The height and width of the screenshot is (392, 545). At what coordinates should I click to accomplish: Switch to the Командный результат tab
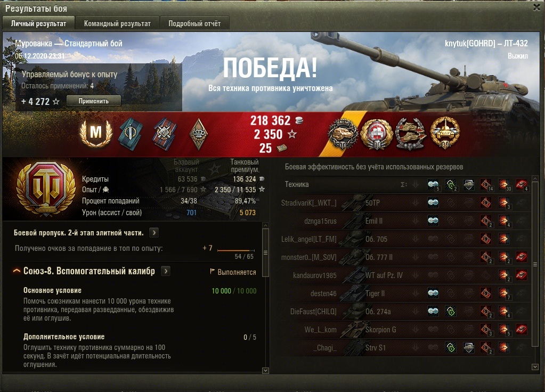pyautogui.click(x=117, y=23)
